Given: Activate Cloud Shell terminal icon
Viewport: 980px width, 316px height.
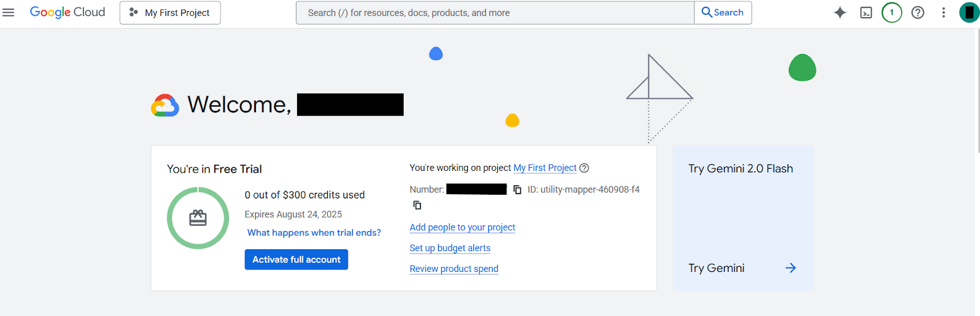Looking at the screenshot, I should tap(866, 12).
